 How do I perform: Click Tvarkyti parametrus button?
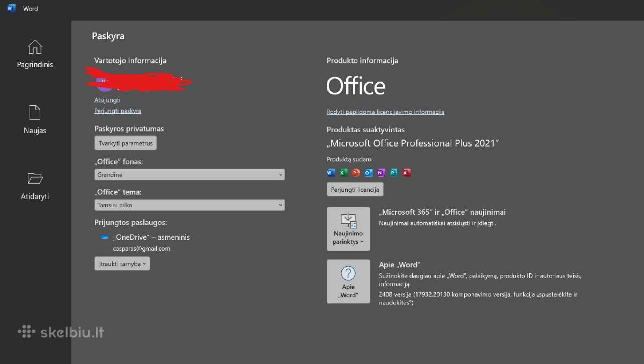coord(126,143)
